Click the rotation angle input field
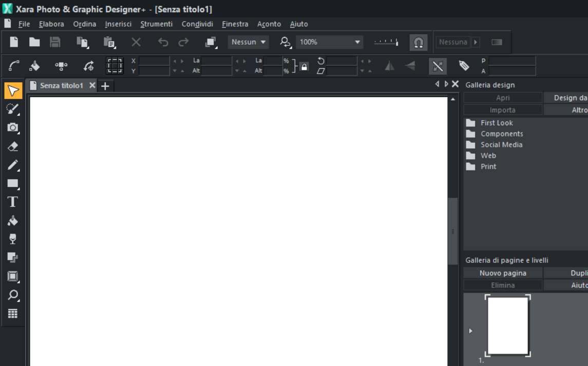 pyautogui.click(x=342, y=61)
